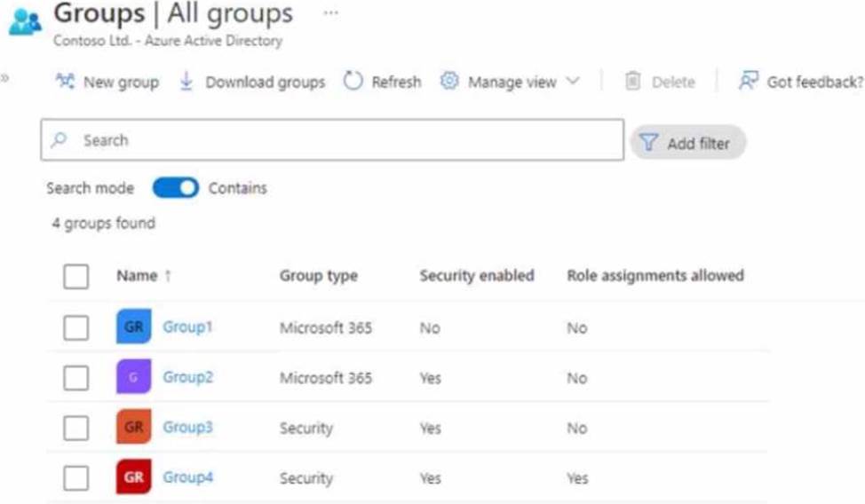
Task: Click Role assignments allowed No for Group3
Action: [x=577, y=429]
